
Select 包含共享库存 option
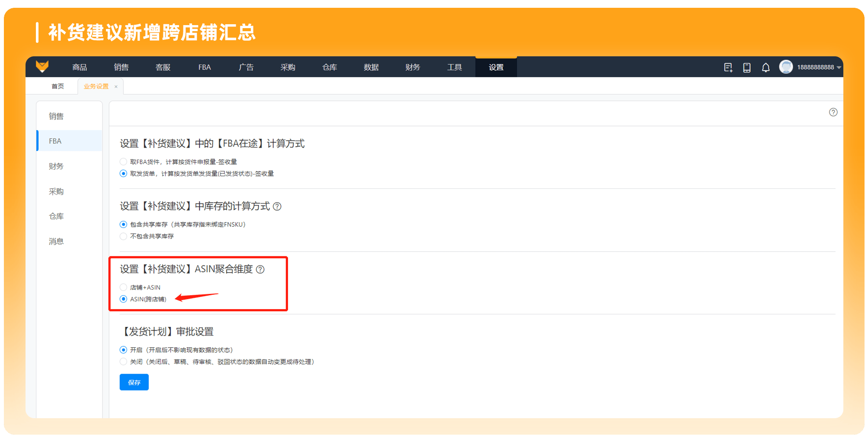click(x=123, y=224)
